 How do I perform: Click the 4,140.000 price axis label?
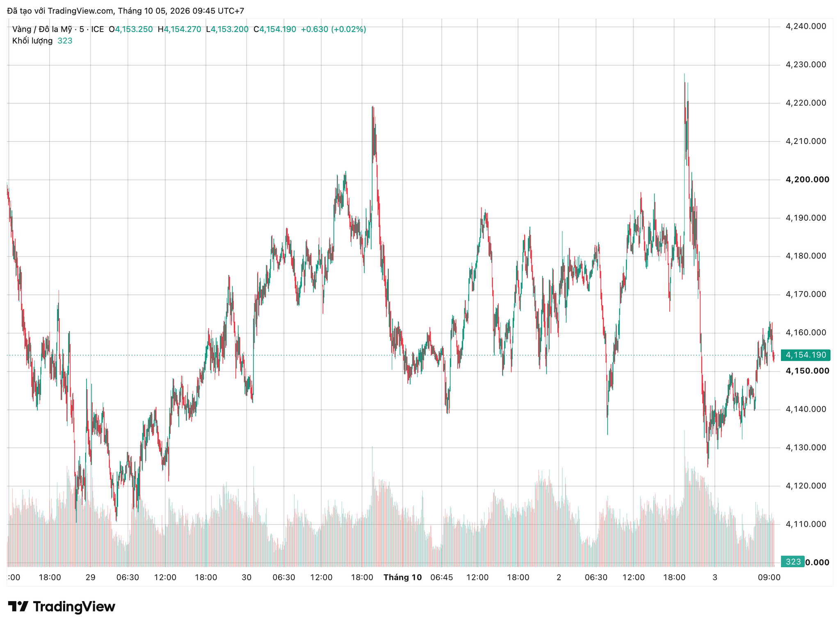pos(806,409)
